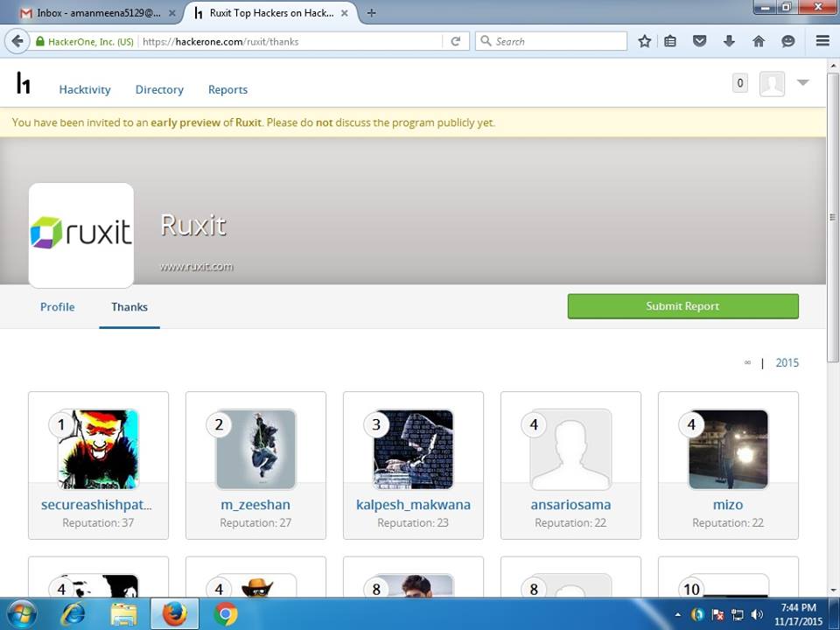Open Windows Explorer folder on taskbar

coord(123,614)
